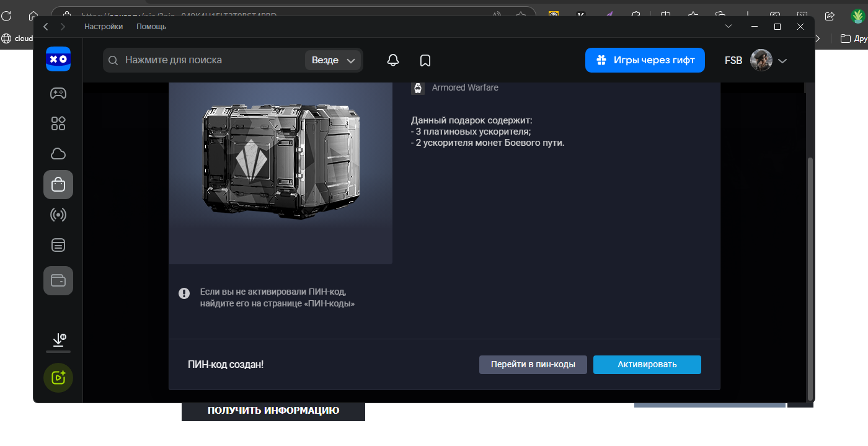The width and height of the screenshot is (868, 446).
Task: Open the wallet sidebar icon
Action: tap(58, 280)
